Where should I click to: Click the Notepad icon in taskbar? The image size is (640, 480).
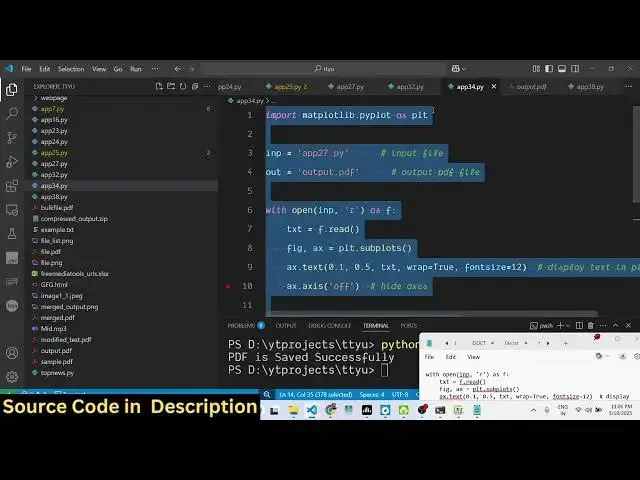click(x=477, y=410)
